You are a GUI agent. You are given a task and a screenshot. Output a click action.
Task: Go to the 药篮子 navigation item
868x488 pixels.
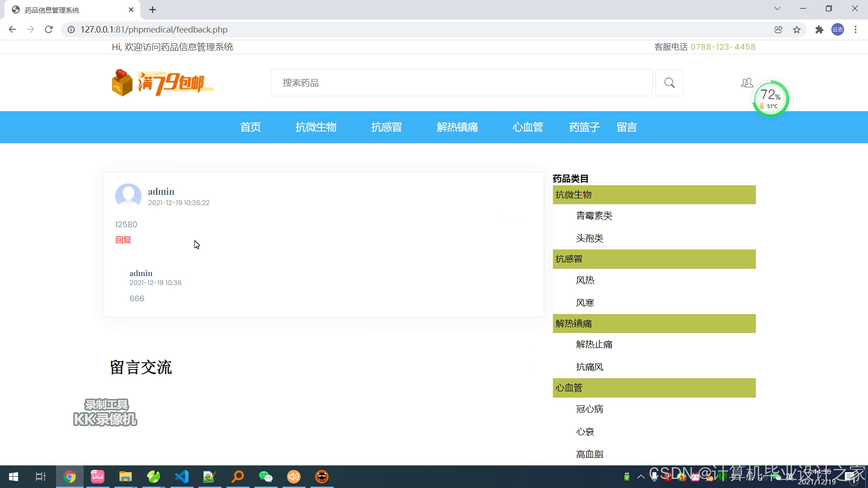584,127
